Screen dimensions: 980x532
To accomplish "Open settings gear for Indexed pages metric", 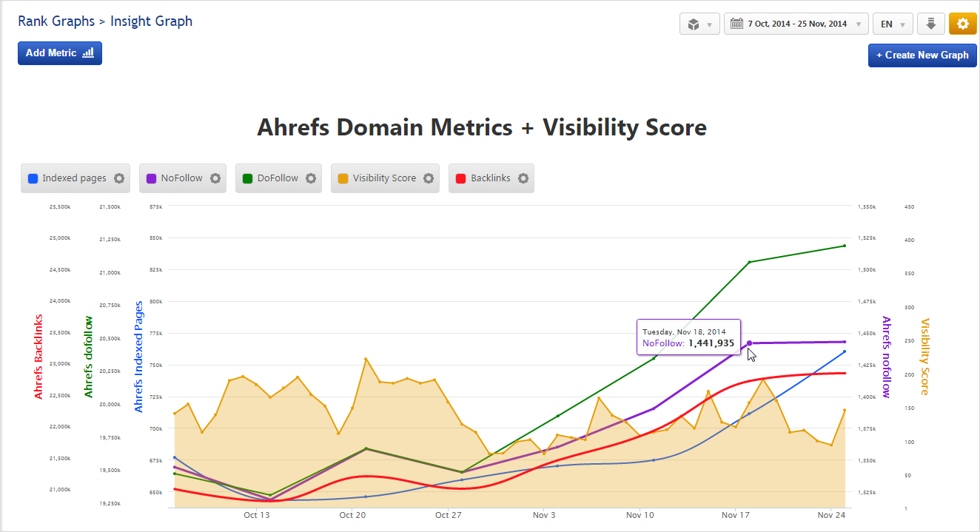I will [118, 178].
